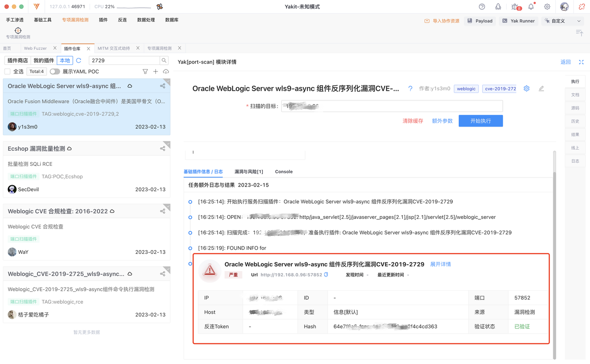Click the cloud upload icon in plugin toolbar
590x364 pixels.
click(166, 71)
